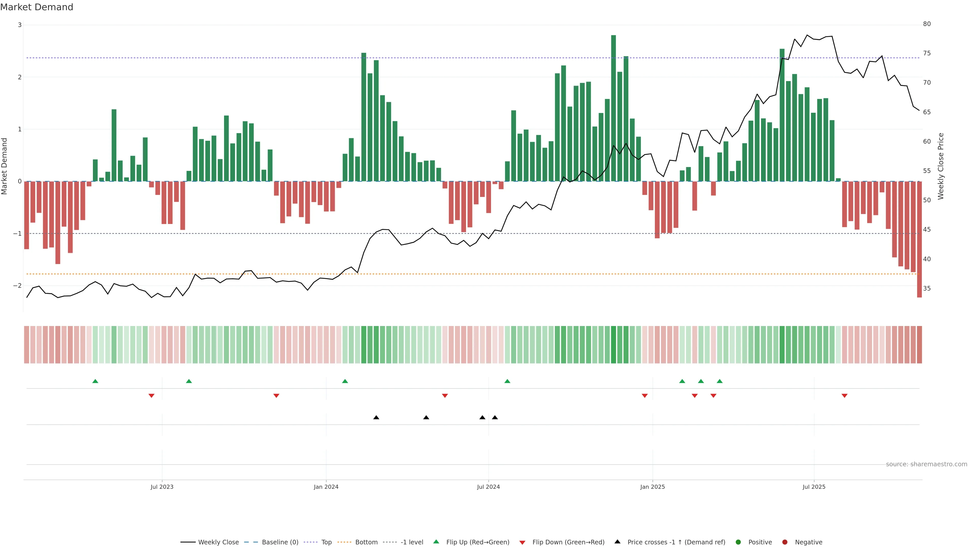980x551 pixels.
Task: Click the green flip-up marker near Jul 2024
Action: 507,381
